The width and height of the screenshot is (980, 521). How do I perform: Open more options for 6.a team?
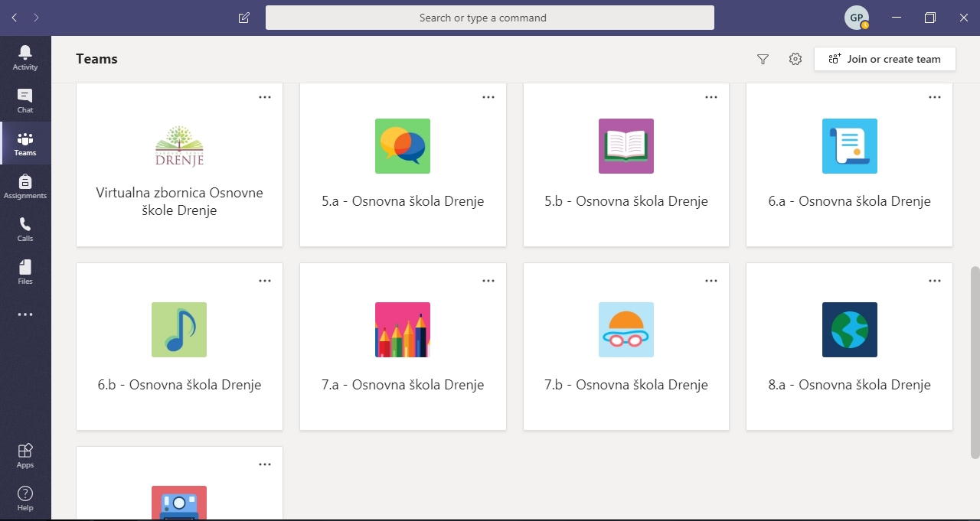[935, 97]
